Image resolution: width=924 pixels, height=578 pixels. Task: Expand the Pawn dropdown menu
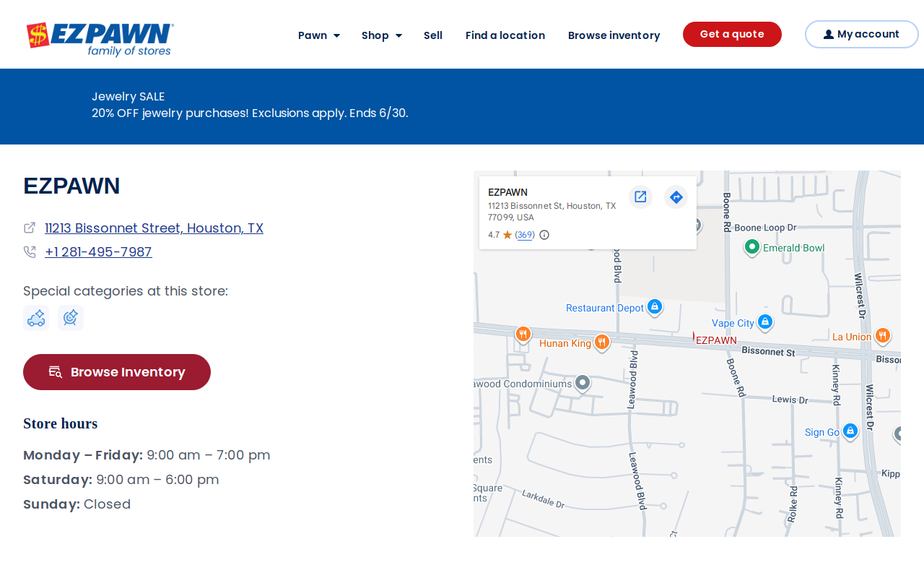point(319,35)
